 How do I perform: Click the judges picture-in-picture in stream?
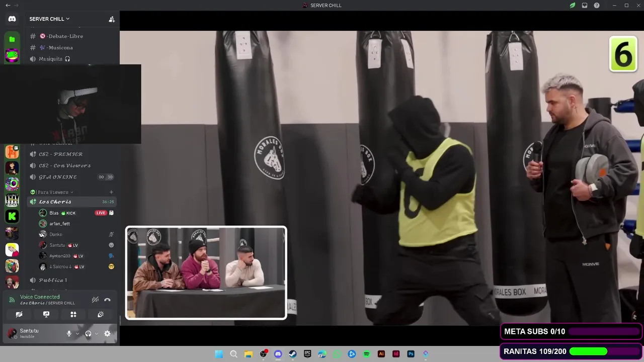(x=206, y=273)
